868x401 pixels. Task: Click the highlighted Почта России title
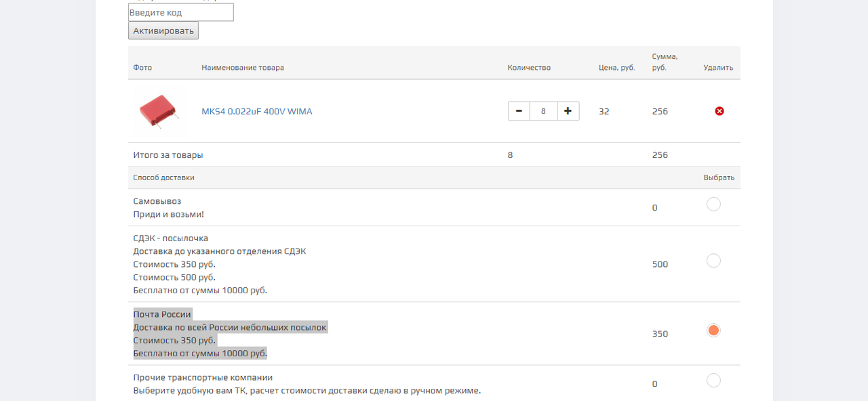point(163,314)
